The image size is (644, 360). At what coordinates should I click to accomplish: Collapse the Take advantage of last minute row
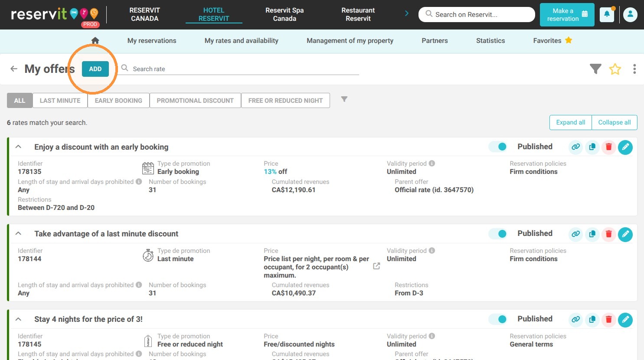tap(18, 233)
